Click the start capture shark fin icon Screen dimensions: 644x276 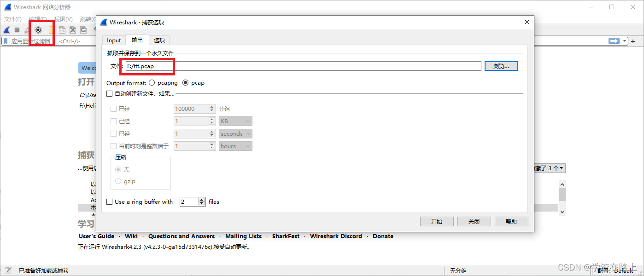coord(6,30)
